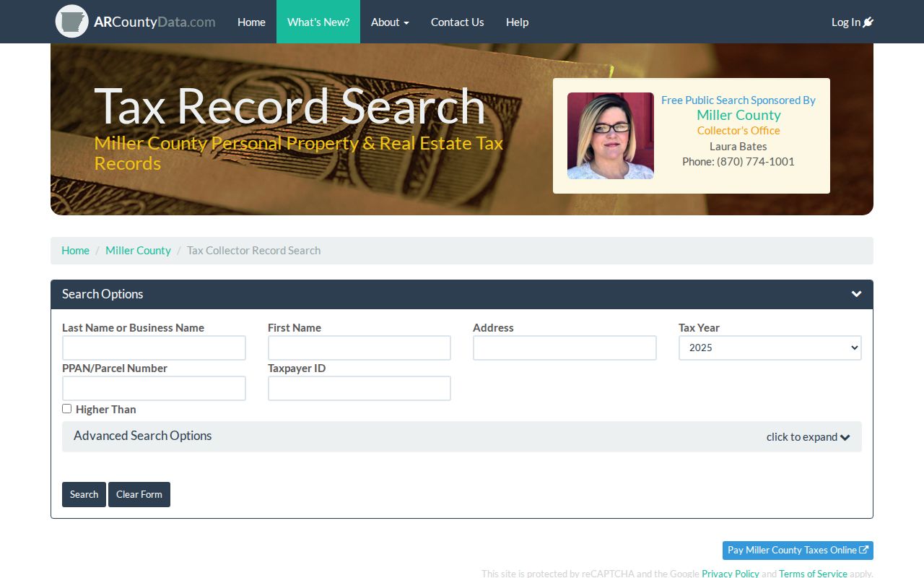The height and width of the screenshot is (578, 924).
Task: Click Pay Miller County Taxes Online
Action: (x=798, y=550)
